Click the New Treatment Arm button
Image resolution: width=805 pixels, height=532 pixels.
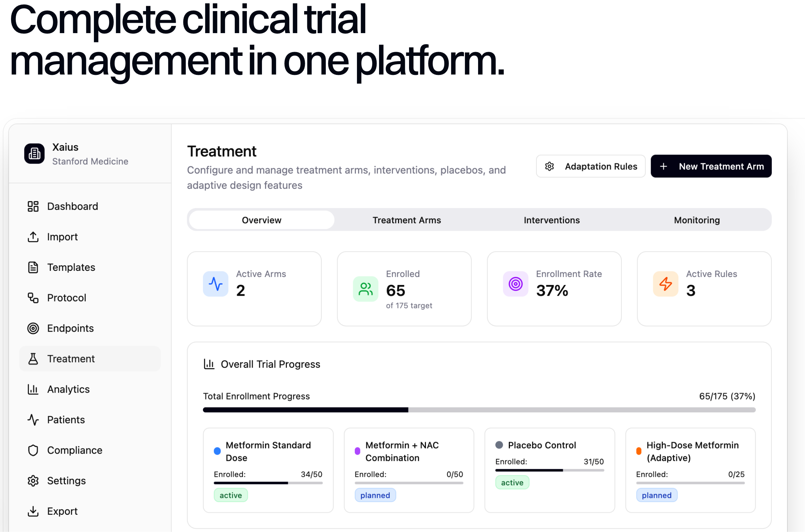711,166
